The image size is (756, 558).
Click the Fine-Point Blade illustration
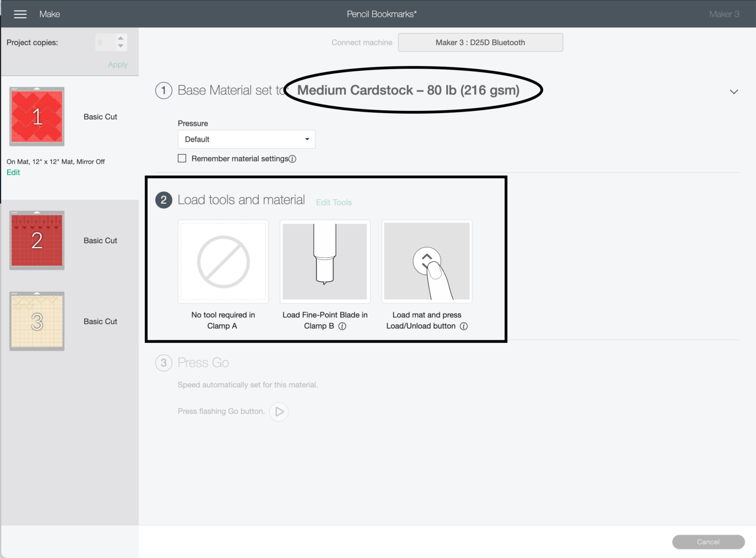325,261
